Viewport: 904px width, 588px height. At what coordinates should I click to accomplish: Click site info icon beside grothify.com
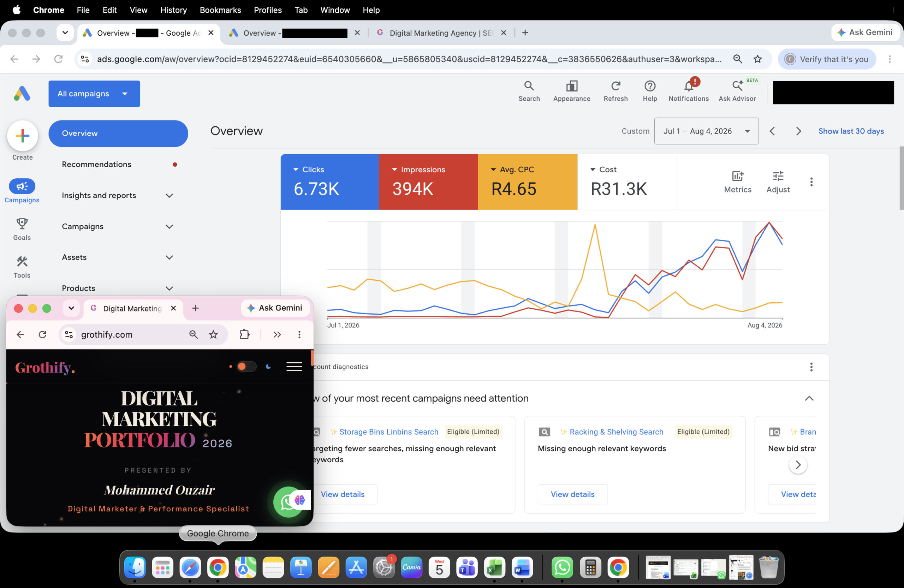[x=69, y=334]
